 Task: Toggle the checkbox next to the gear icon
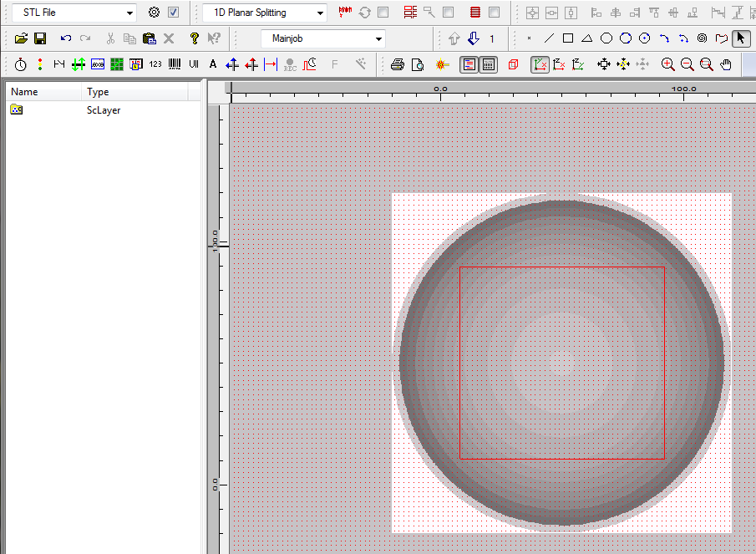coord(173,13)
